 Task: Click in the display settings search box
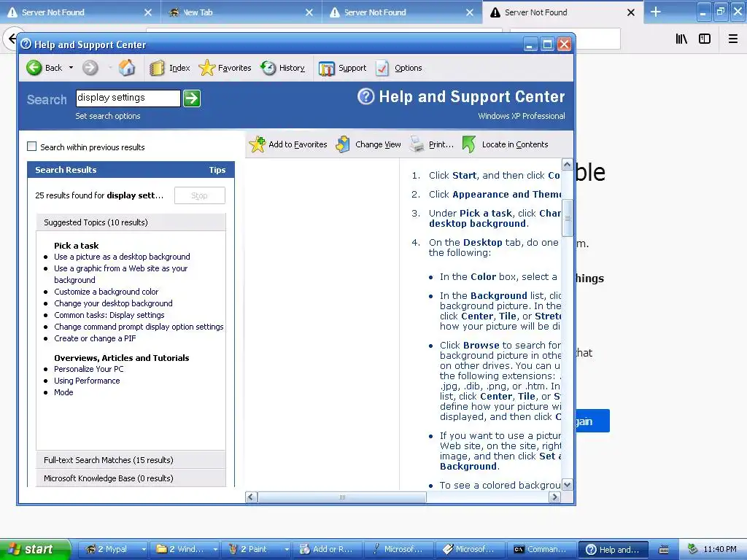[x=128, y=98]
